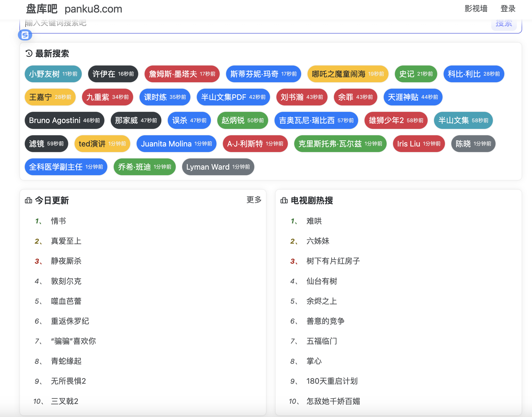
Task: Open 敦刻尔克 in 今日更新 list
Action: click(66, 281)
